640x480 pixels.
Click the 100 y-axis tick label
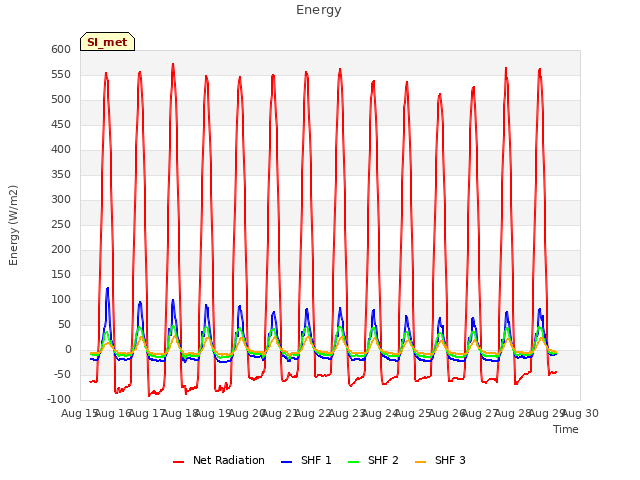(x=61, y=300)
